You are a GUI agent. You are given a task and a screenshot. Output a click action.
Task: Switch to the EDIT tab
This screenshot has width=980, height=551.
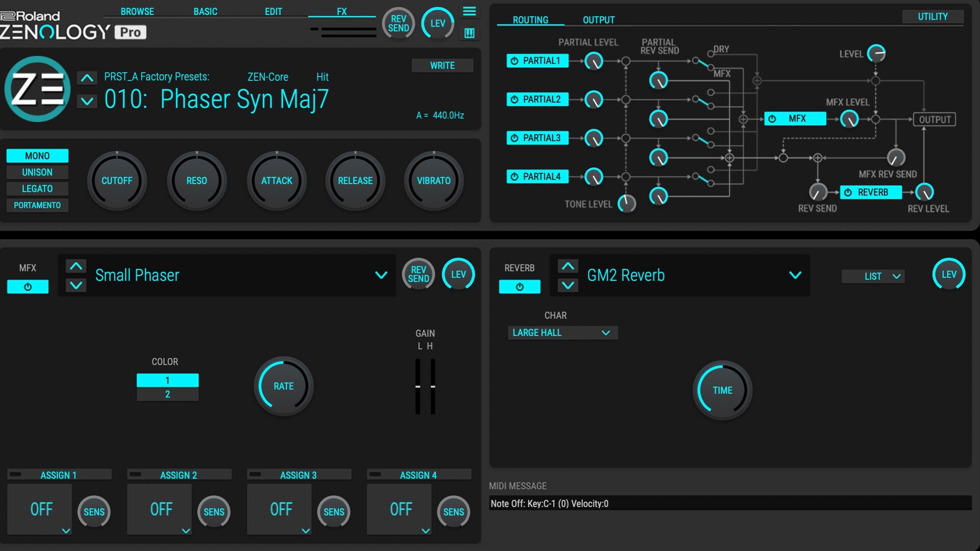pyautogui.click(x=274, y=11)
